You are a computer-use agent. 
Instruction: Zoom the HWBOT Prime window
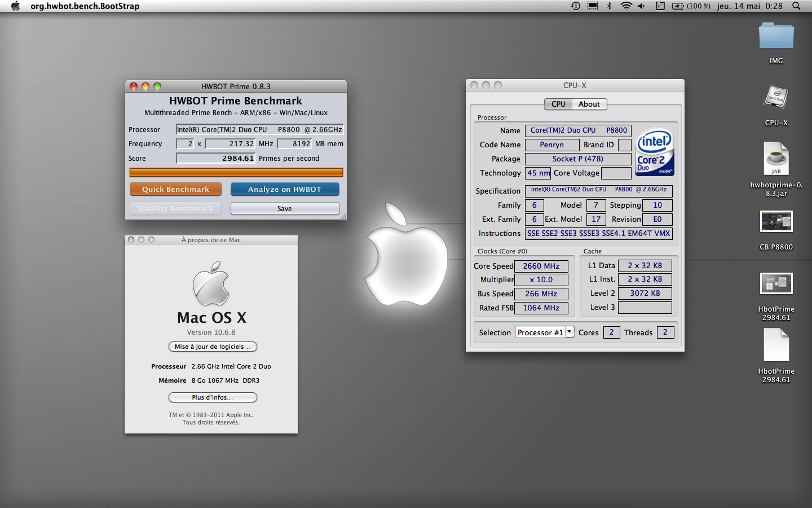tap(157, 86)
